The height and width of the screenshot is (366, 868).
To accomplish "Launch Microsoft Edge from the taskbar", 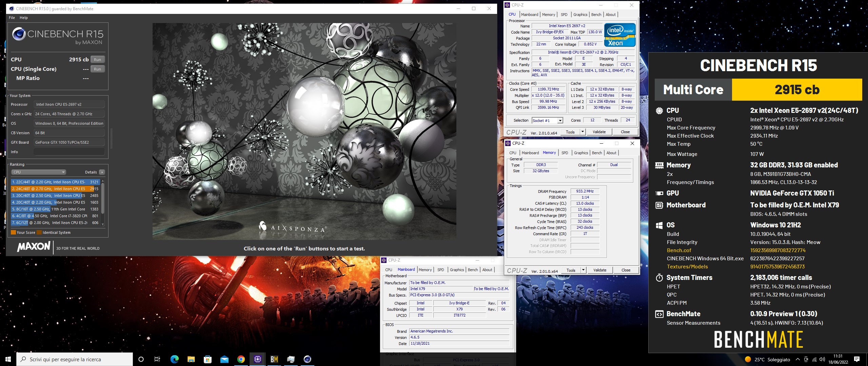I will [x=174, y=359].
